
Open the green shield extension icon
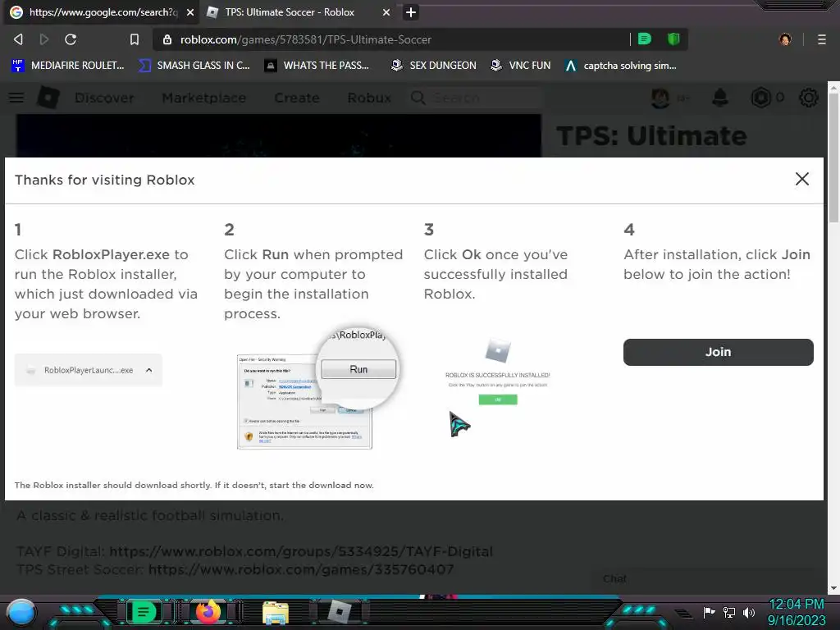[x=673, y=39]
